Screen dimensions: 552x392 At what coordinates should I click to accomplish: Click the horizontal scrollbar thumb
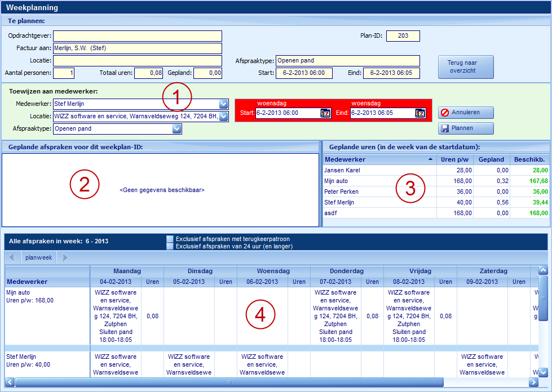point(229,382)
